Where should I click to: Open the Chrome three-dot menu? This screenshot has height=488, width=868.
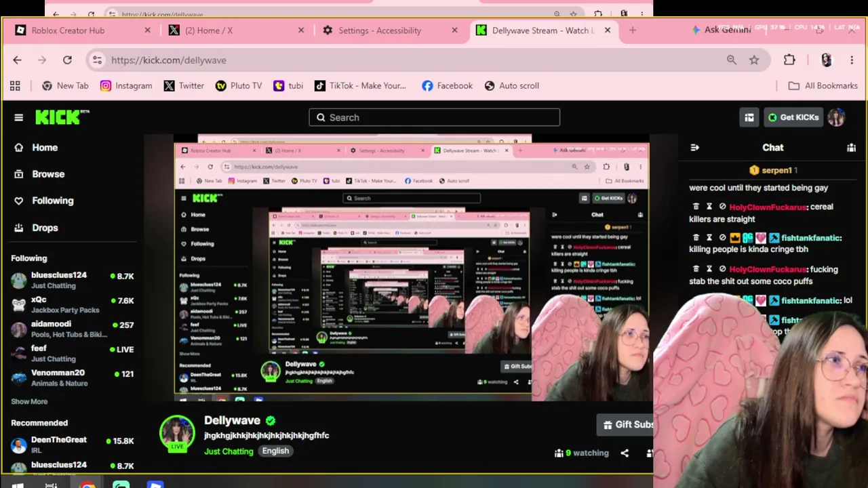(x=852, y=60)
